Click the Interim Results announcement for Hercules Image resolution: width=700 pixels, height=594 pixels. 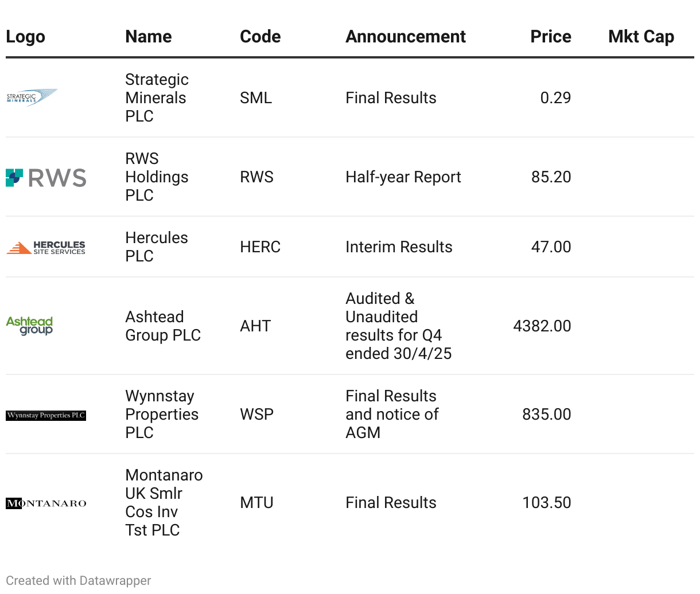coord(399,247)
